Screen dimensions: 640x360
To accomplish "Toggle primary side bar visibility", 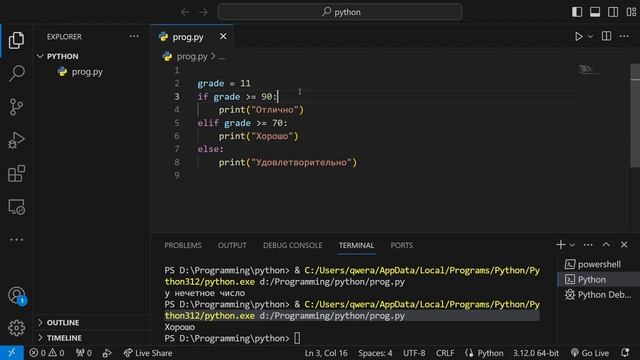I will click(x=577, y=12).
